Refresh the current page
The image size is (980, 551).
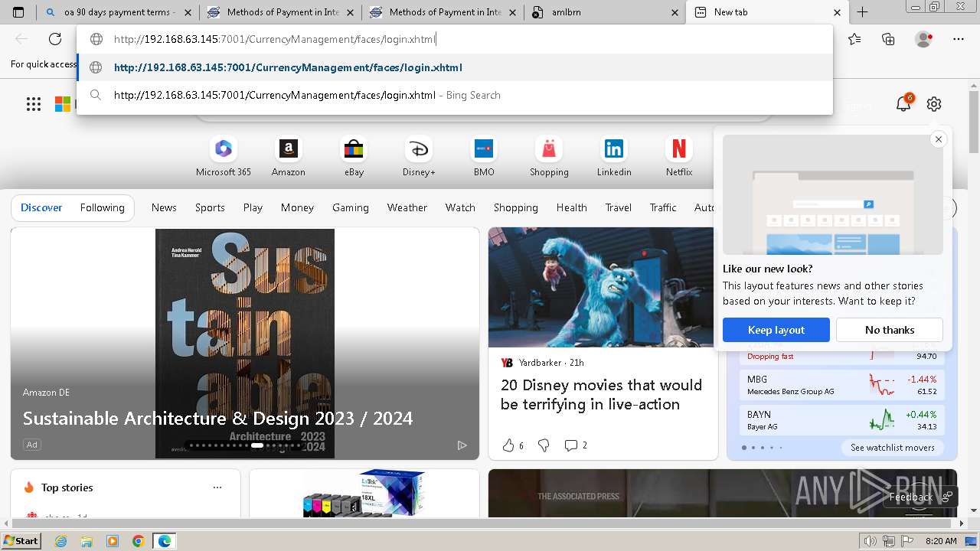pos(55,39)
